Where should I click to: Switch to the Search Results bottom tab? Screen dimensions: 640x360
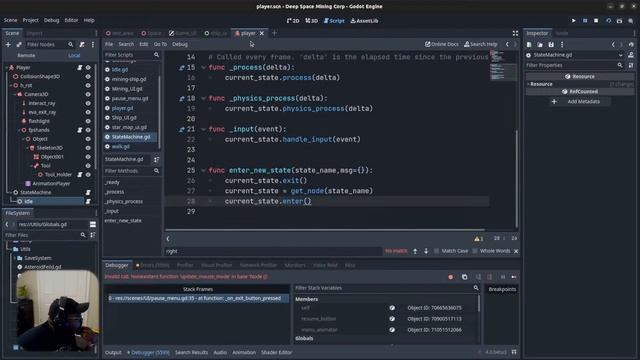click(191, 352)
